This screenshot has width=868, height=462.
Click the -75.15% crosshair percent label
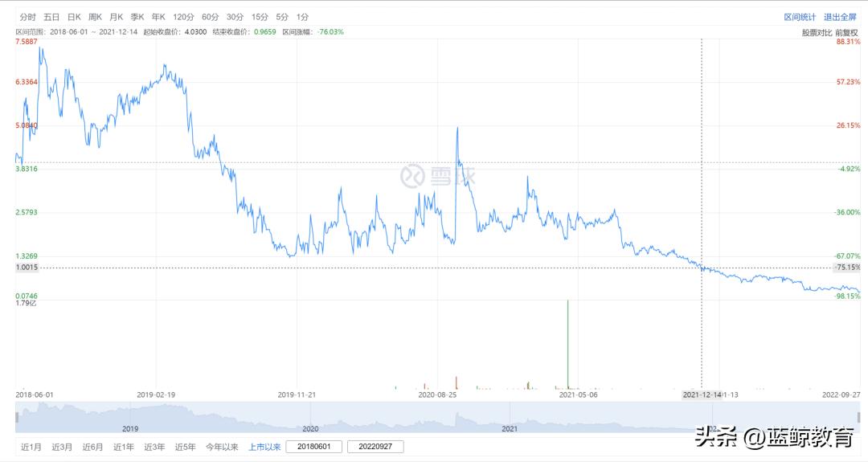coord(848,268)
